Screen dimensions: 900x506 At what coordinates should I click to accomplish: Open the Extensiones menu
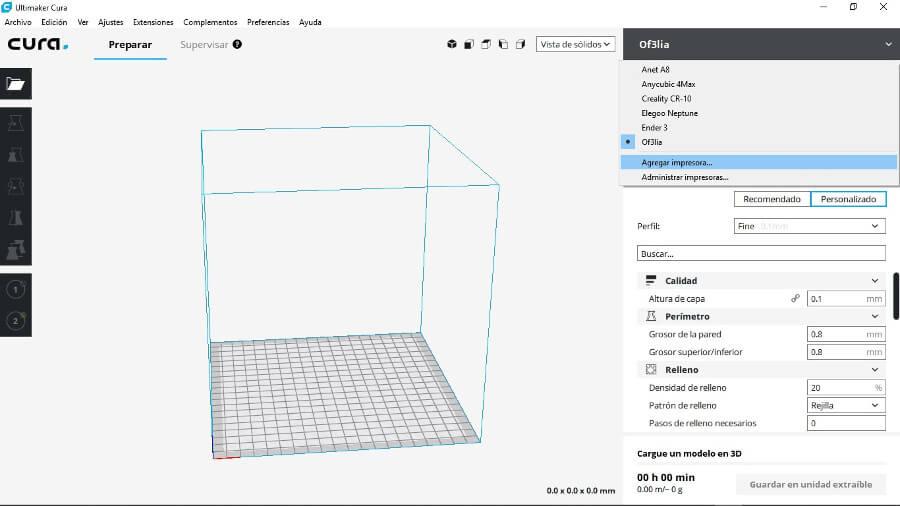[153, 22]
